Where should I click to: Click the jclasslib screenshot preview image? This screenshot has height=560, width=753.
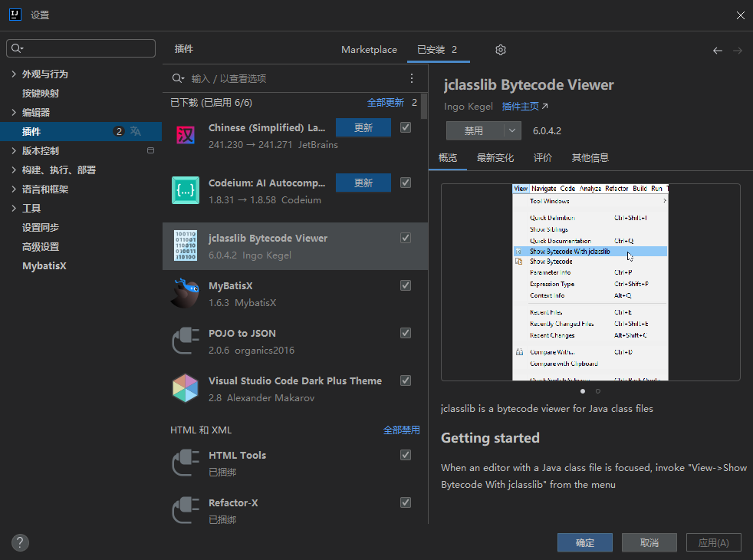[590, 282]
